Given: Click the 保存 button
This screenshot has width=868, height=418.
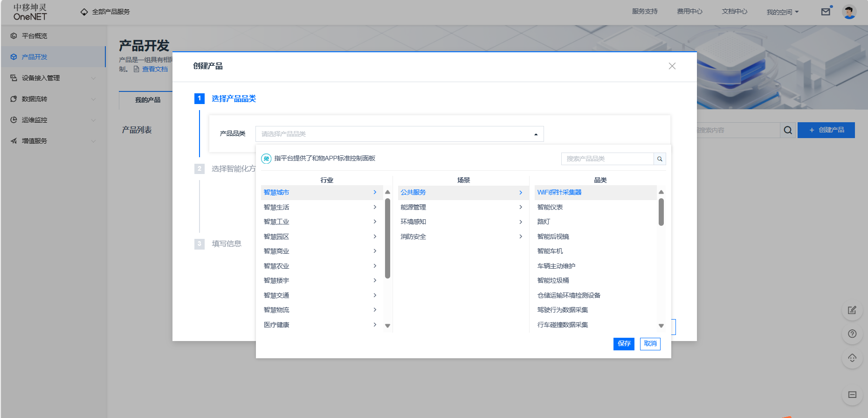Looking at the screenshot, I should [623, 344].
